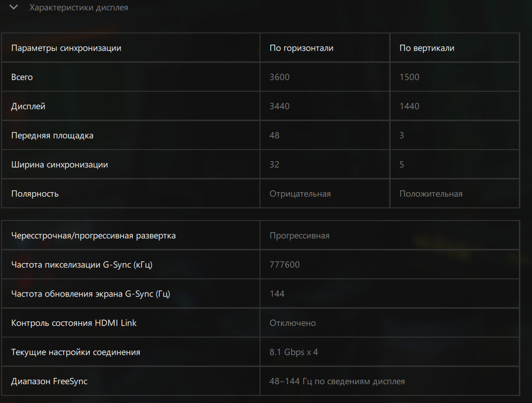Click the Прогрессивная scan type value
532x403 pixels.
299,236
